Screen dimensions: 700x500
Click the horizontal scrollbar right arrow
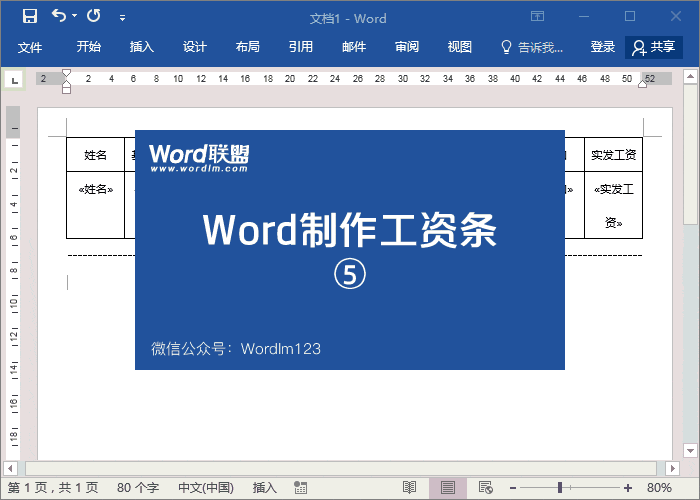pyautogui.click(x=672, y=468)
